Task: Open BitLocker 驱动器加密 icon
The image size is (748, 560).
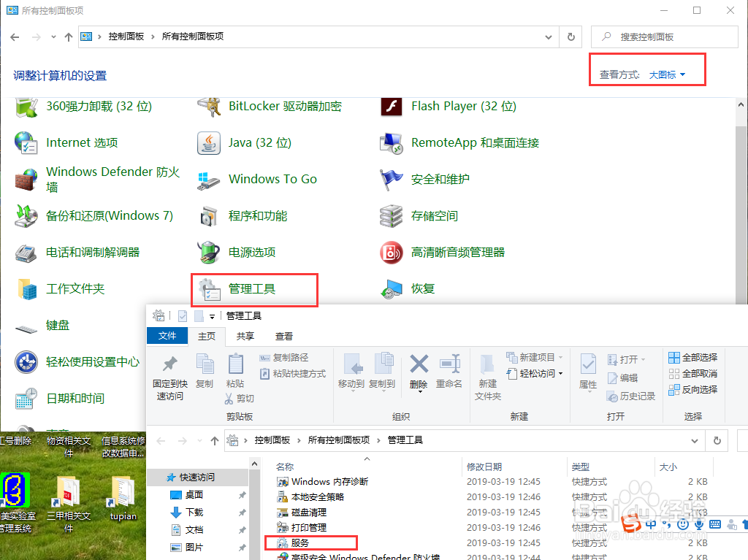Action: click(x=209, y=107)
